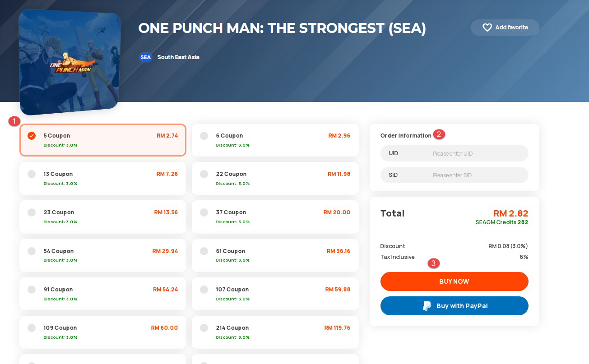Select the 6 Coupon radio button
589x364 pixels.
point(204,136)
